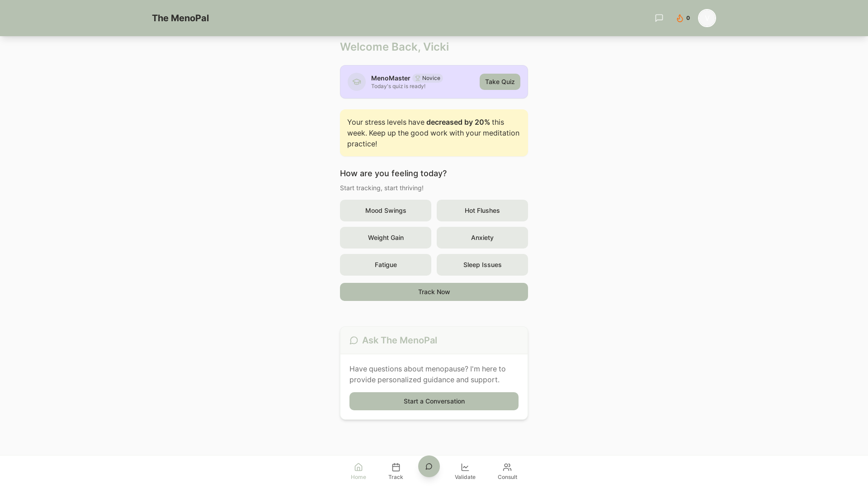868x488 pixels.
Task: Select the Anxiety symptom
Action: pos(482,238)
